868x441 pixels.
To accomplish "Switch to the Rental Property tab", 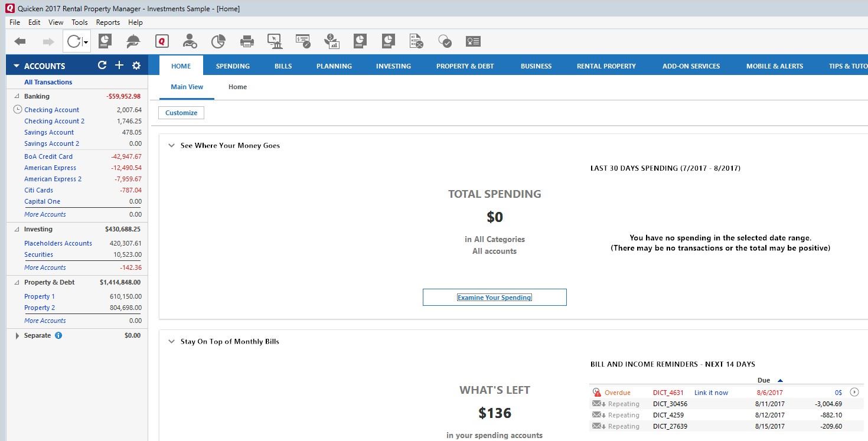I will pyautogui.click(x=606, y=66).
